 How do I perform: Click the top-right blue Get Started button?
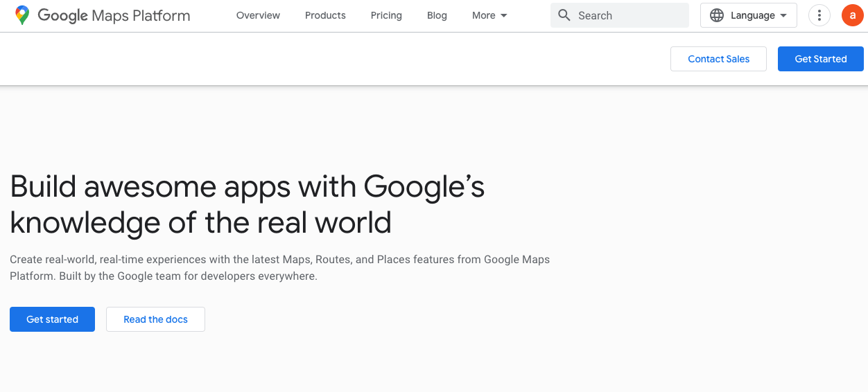820,59
